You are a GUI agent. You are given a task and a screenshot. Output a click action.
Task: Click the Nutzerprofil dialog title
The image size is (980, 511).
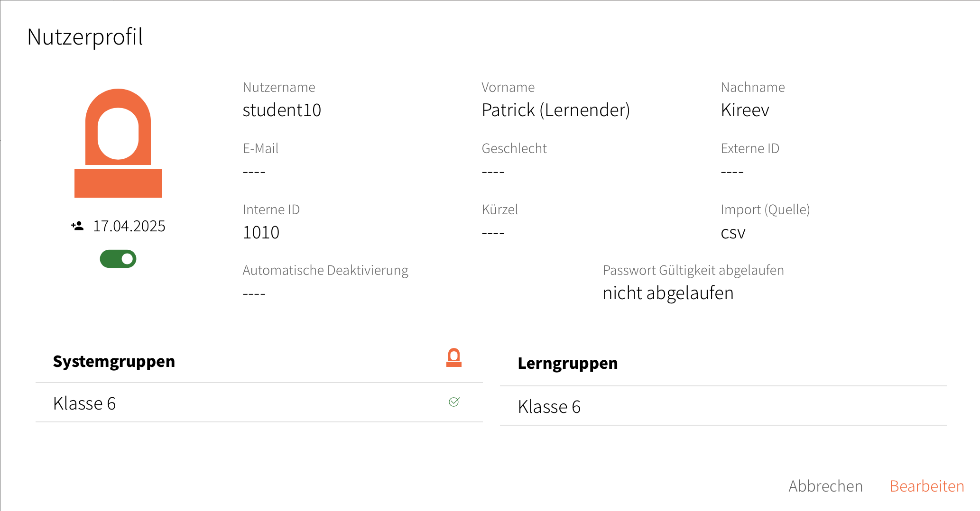[x=85, y=37]
